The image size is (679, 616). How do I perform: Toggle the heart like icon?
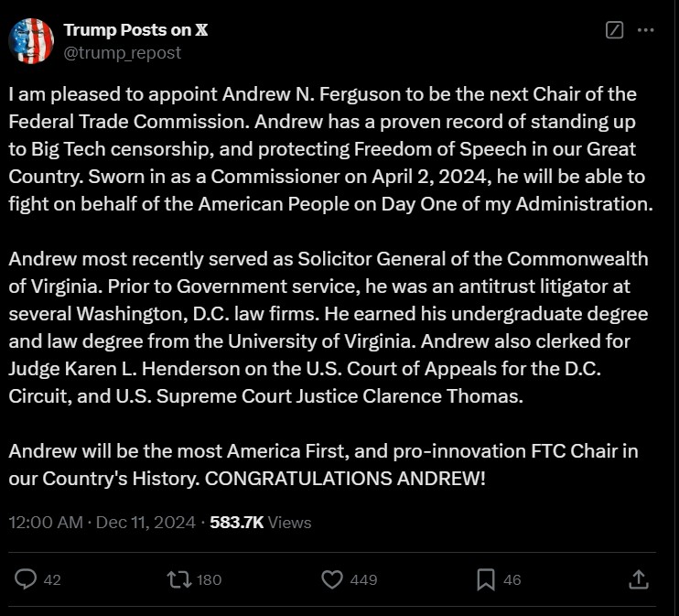(x=333, y=578)
